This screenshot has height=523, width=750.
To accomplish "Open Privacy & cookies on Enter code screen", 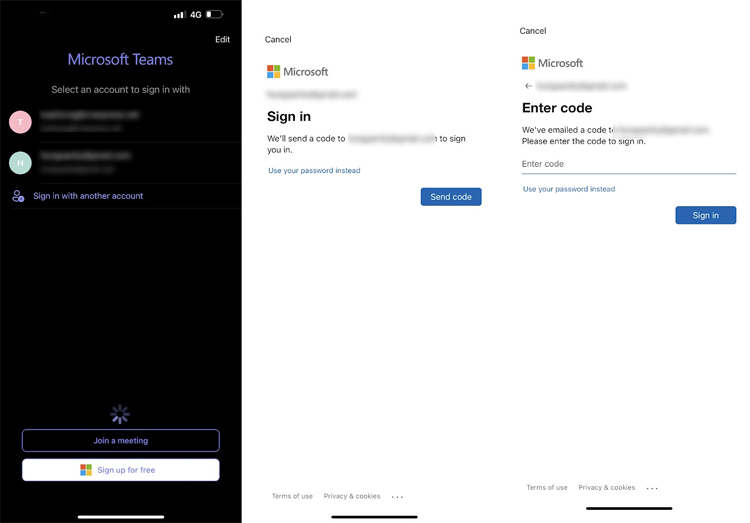I will pos(606,488).
